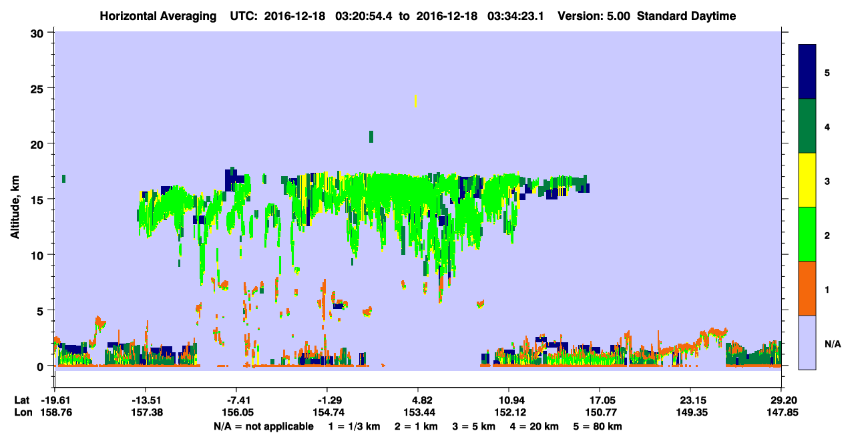Screen dimensions: 868x445
Task: Select the bright green 1 km colorbar segment
Action: click(x=807, y=234)
